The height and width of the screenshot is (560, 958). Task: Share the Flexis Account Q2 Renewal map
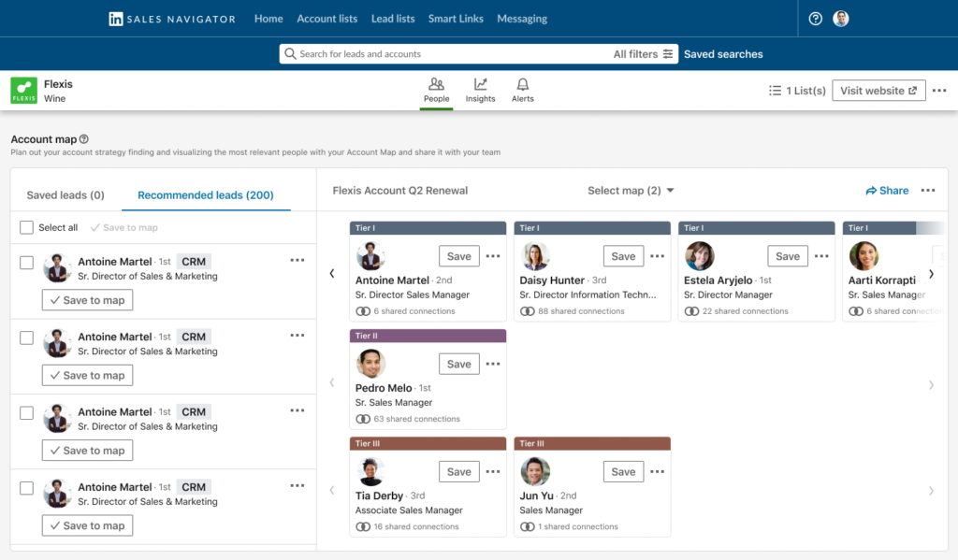pyautogui.click(x=885, y=190)
